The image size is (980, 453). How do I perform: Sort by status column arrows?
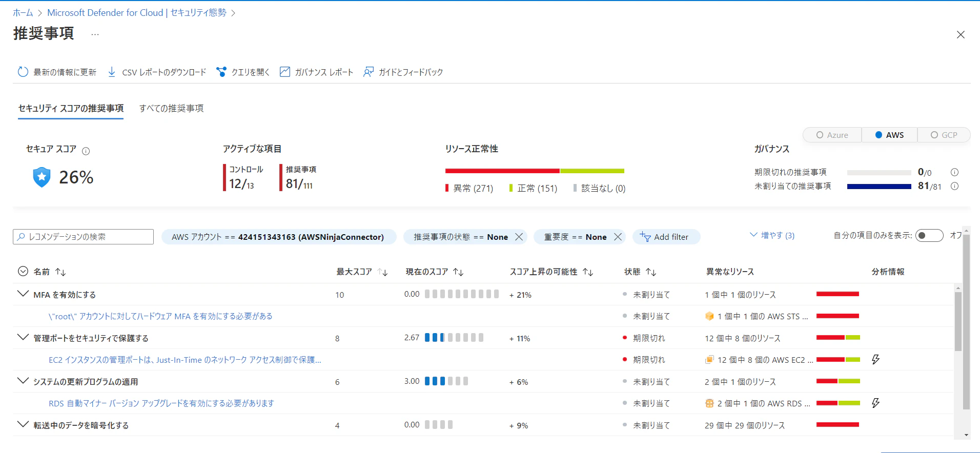point(651,272)
